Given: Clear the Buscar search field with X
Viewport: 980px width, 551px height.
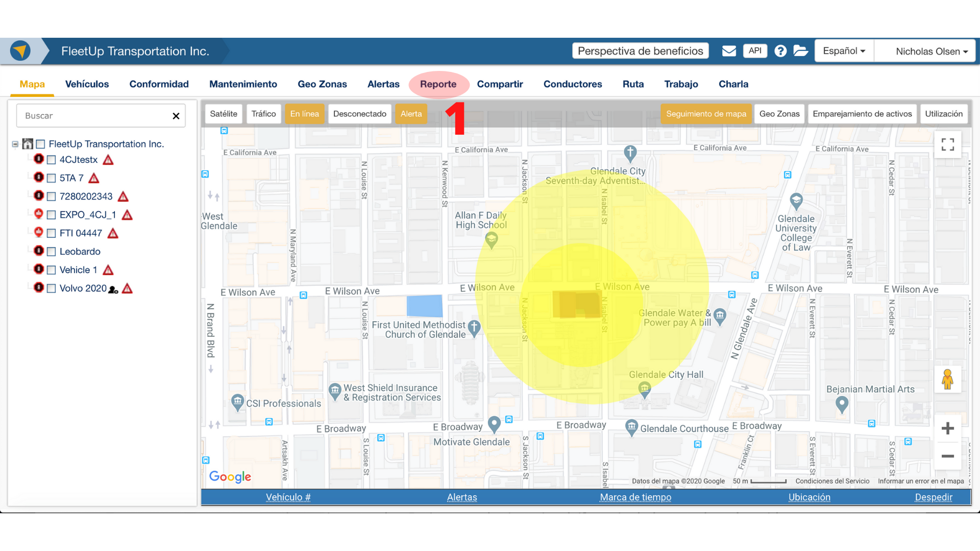Looking at the screenshot, I should point(176,116).
